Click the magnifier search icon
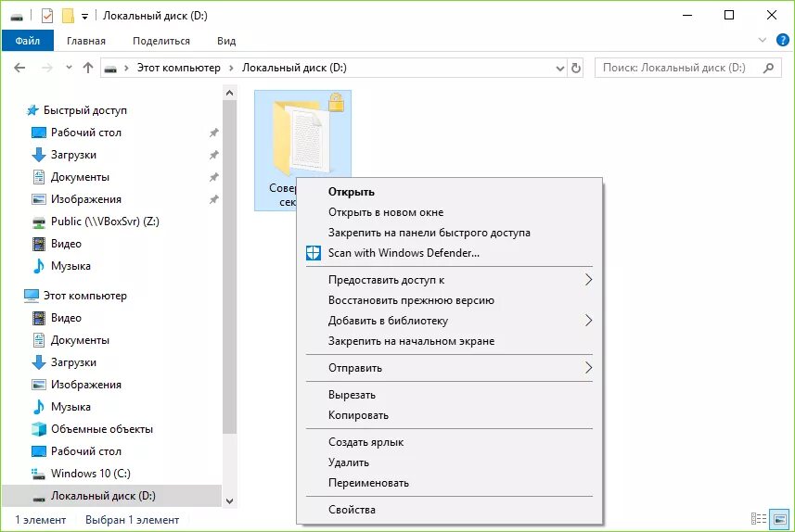The image size is (795, 532). 769,68
